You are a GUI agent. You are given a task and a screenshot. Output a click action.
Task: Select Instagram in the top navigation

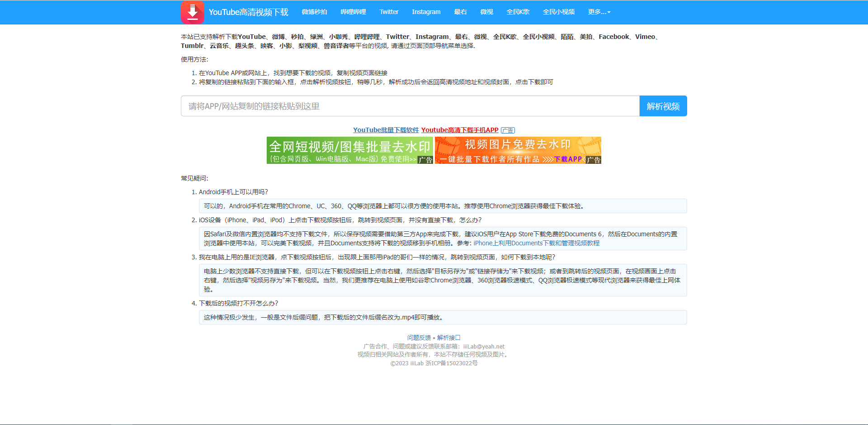tap(426, 12)
